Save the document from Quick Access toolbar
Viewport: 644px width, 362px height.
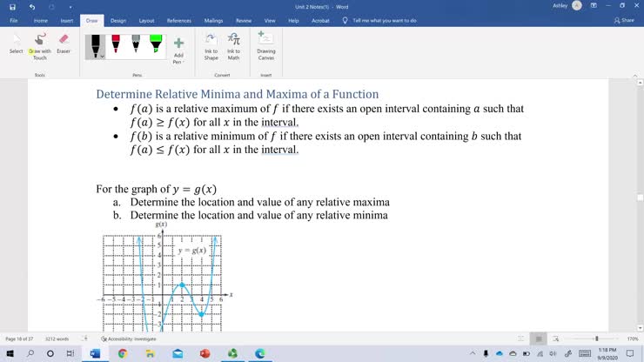click(13, 6)
